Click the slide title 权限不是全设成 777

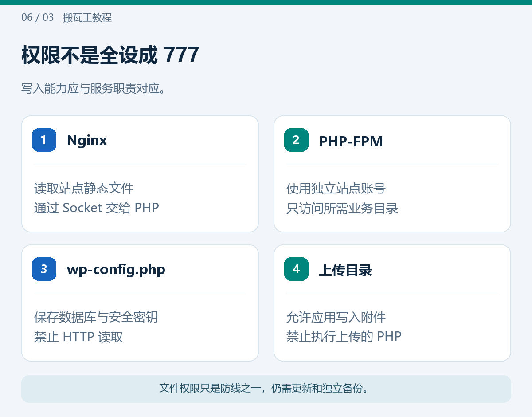[x=110, y=55]
